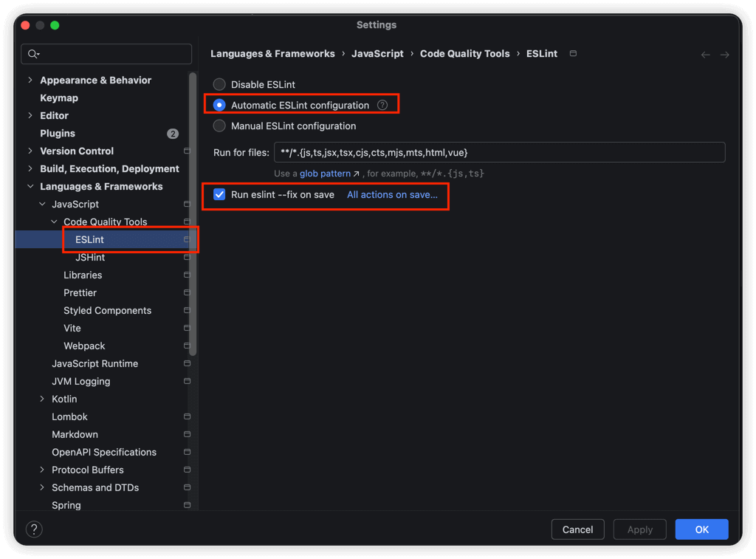Click the help question mark icon bottom-left
Viewport: 756px width, 559px height.
(33, 529)
